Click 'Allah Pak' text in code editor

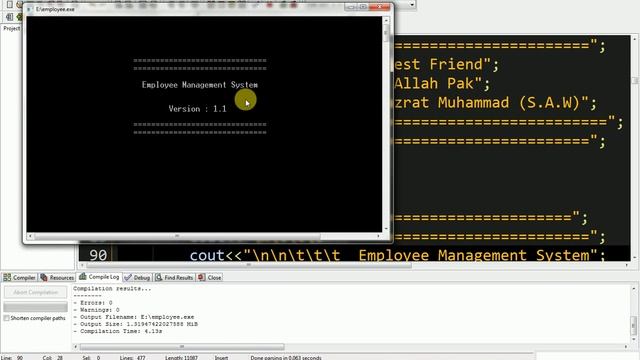click(434, 83)
